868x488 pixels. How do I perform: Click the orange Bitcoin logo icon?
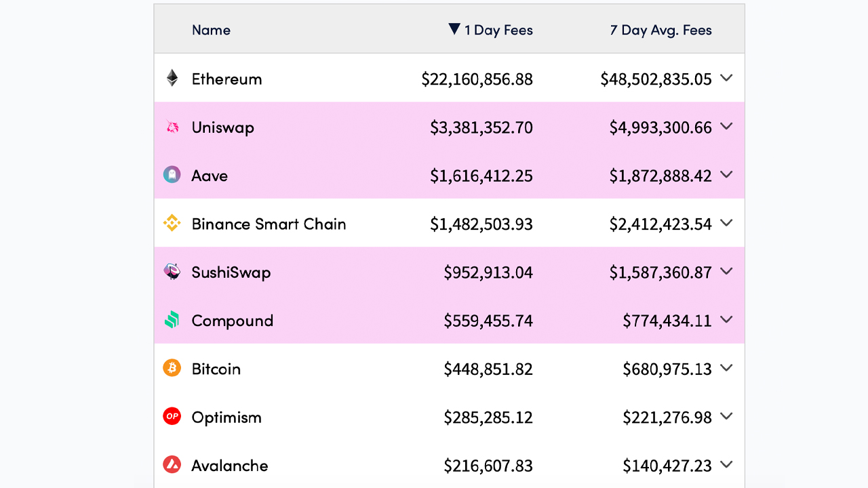coord(172,368)
